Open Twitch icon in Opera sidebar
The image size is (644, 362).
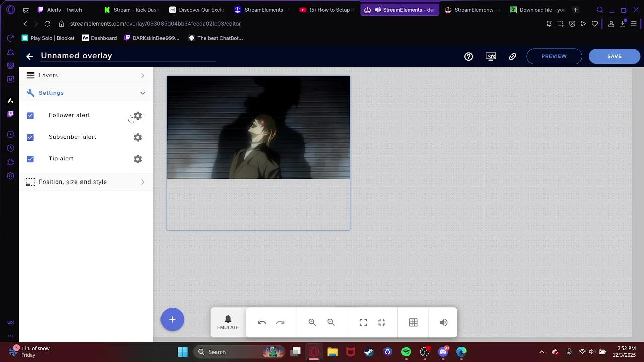(x=10, y=114)
